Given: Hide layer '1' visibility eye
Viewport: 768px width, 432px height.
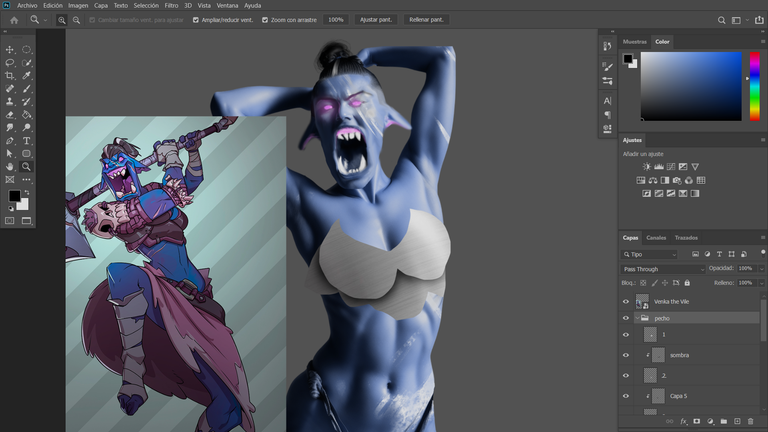Looking at the screenshot, I should tap(625, 335).
